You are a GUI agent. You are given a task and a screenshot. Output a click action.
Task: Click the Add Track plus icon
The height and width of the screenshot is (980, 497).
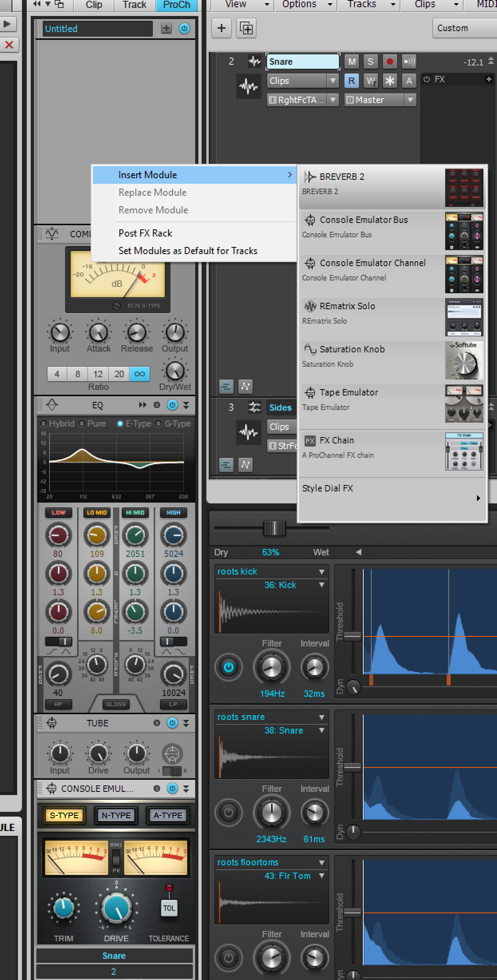[222, 28]
